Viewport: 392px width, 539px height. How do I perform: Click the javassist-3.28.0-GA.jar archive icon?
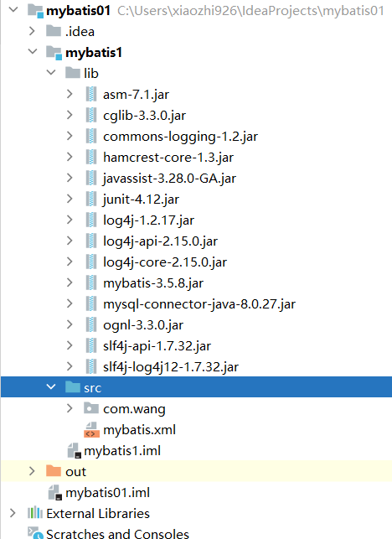(x=91, y=178)
